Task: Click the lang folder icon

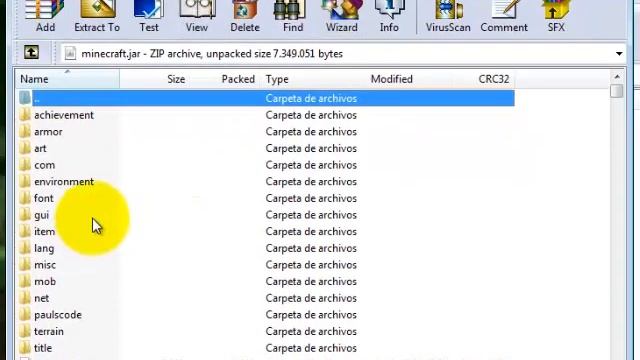Action: 25,248
